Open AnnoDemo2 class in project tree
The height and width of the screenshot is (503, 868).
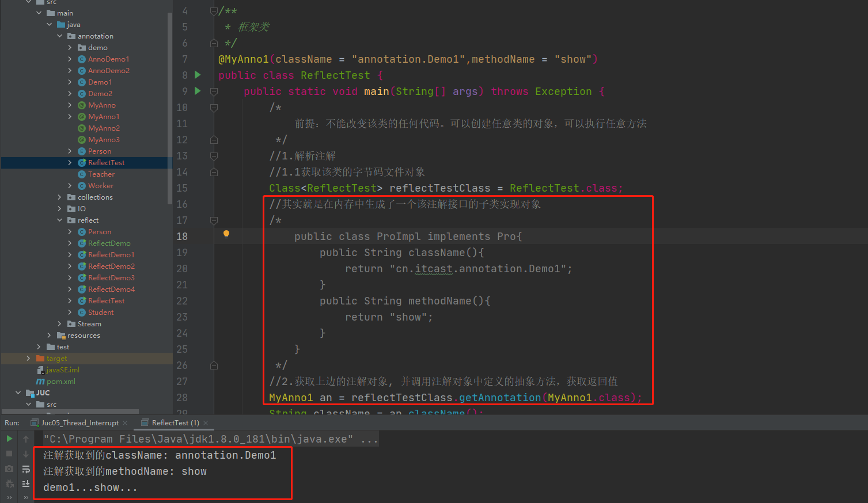[108, 70]
